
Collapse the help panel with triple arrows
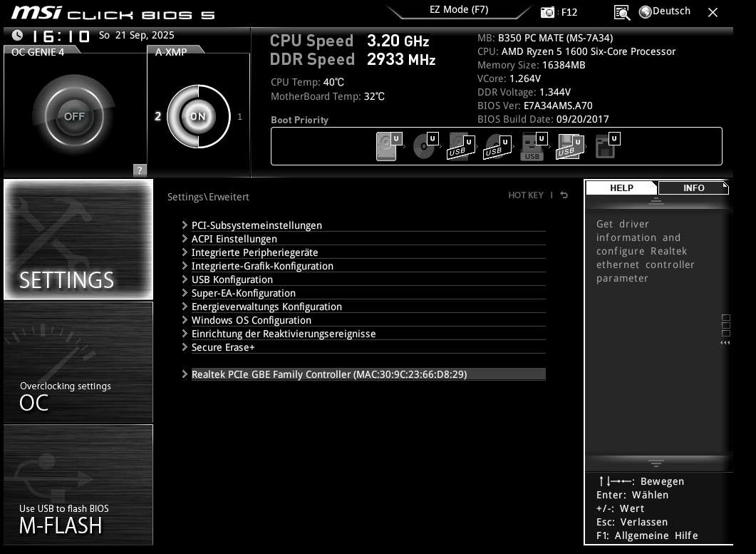pyautogui.click(x=725, y=343)
